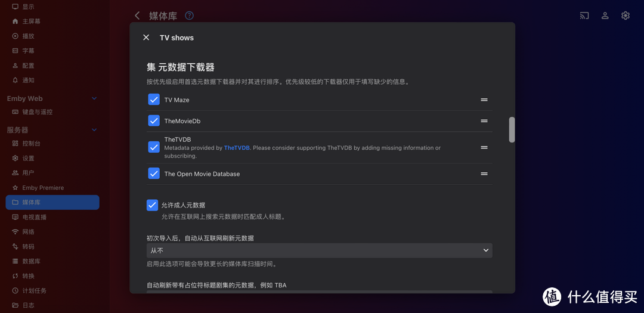Grab the TheTVDB reorder handle
Screen dimensions: 644x313
484,147
